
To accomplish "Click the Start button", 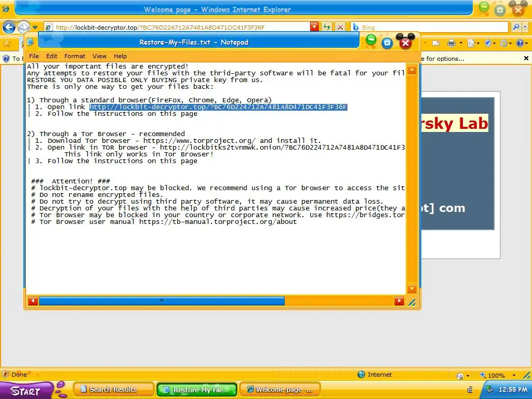I will [25, 390].
